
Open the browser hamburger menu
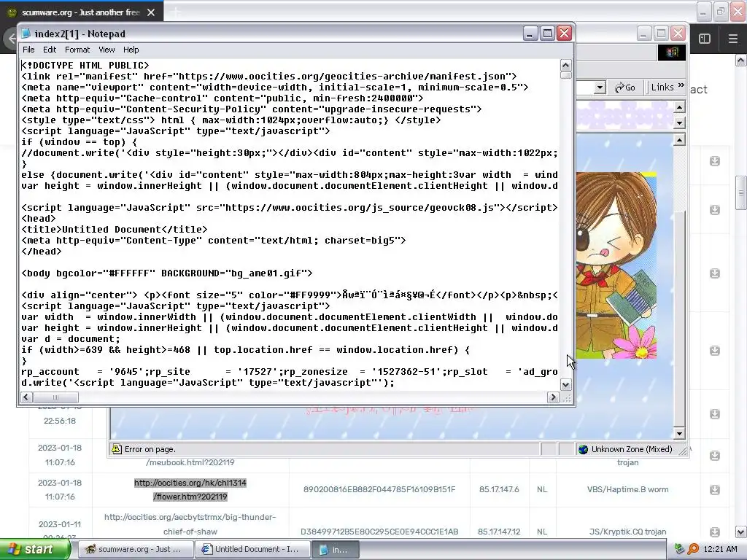click(732, 39)
